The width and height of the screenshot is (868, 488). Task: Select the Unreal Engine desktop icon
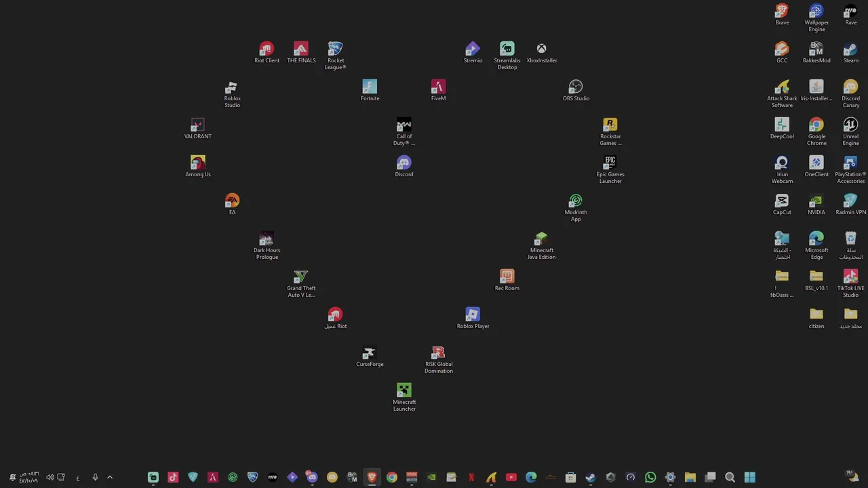tap(850, 131)
